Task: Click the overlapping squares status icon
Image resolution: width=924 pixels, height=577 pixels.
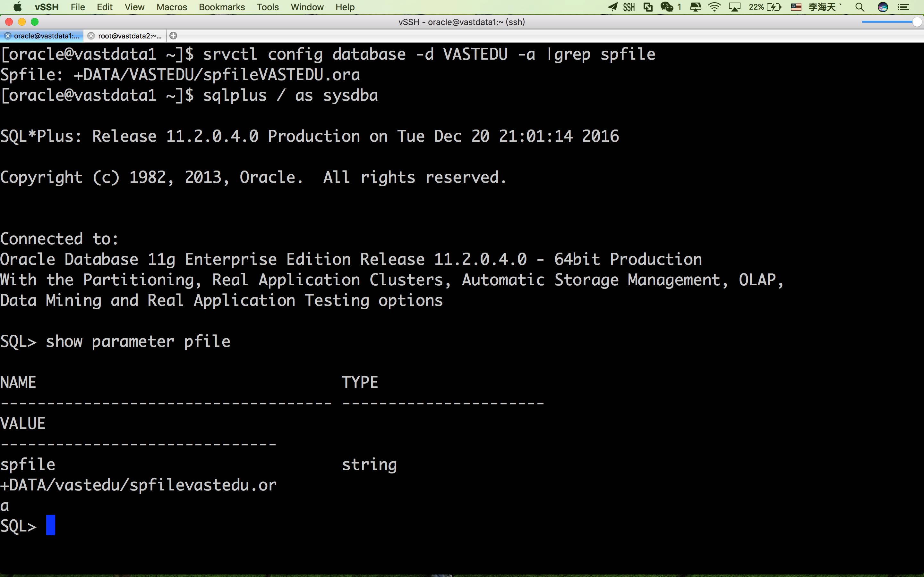Action: point(648,7)
